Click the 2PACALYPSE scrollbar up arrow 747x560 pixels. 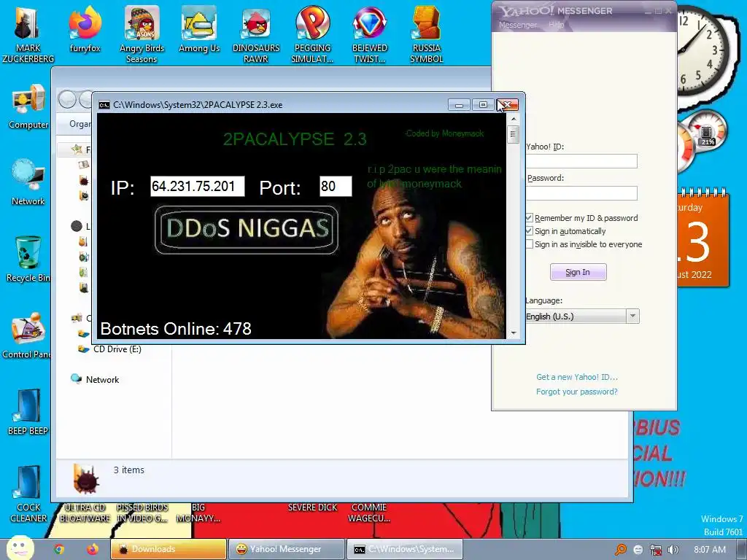pyautogui.click(x=513, y=119)
